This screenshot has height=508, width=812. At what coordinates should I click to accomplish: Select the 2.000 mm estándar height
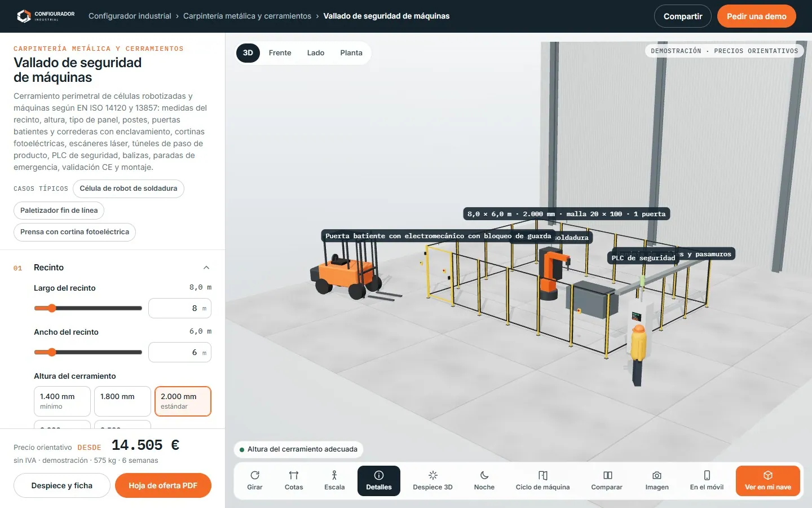coord(183,401)
